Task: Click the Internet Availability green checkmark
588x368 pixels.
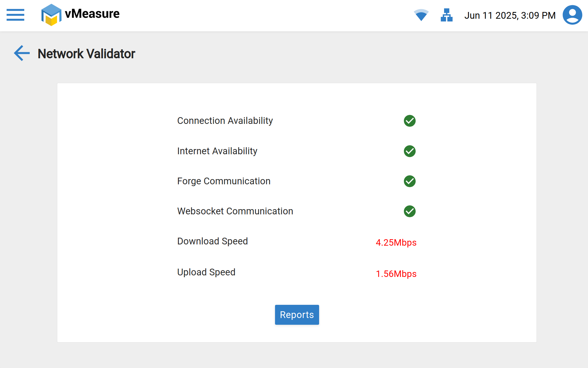Action: (x=409, y=151)
